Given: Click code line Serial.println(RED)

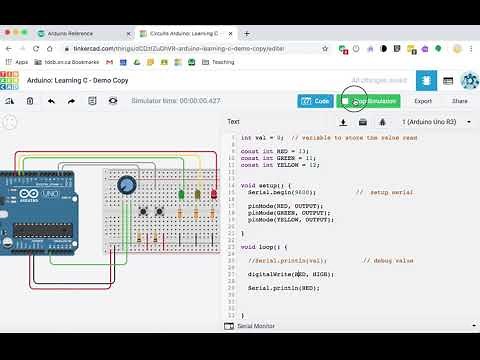Looking at the screenshot, I should coord(283,288).
